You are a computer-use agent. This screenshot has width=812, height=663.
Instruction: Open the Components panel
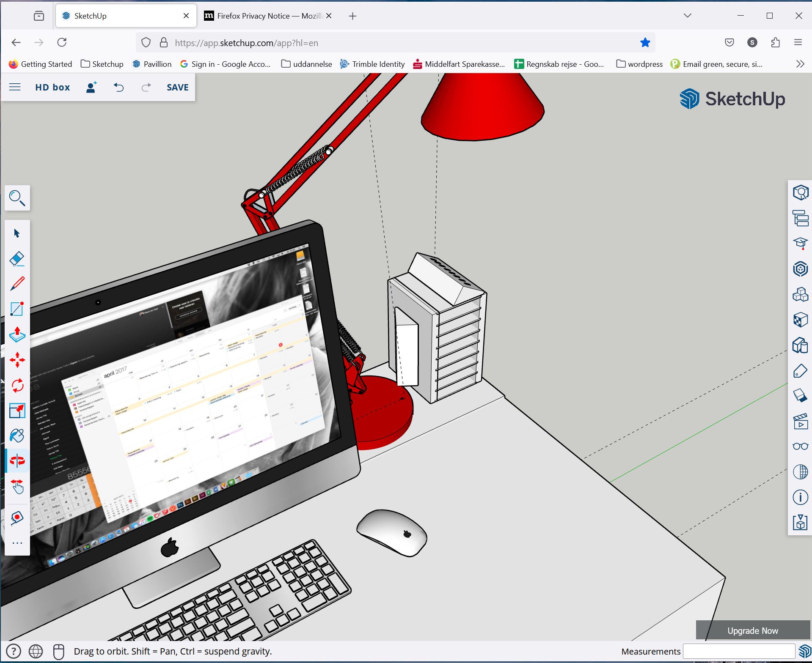point(800,294)
